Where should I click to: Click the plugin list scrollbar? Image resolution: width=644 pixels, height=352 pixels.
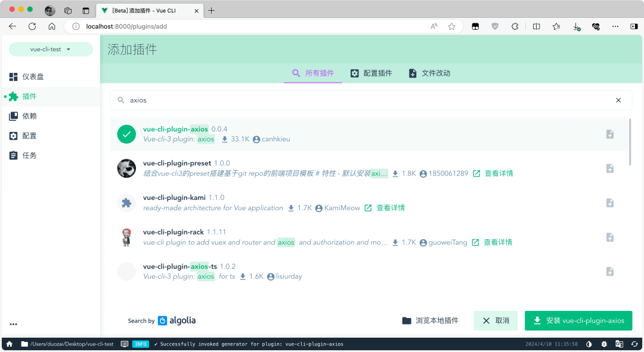tap(630, 142)
